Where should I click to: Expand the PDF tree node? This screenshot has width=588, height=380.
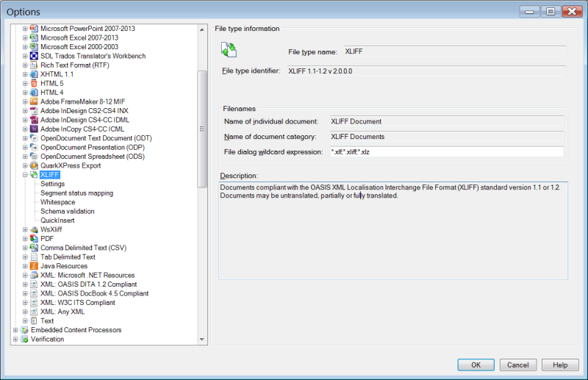click(25, 239)
